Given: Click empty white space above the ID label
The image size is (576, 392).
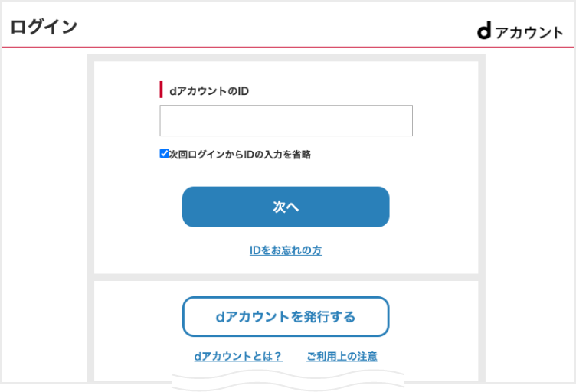Looking at the screenshot, I should (x=286, y=70).
